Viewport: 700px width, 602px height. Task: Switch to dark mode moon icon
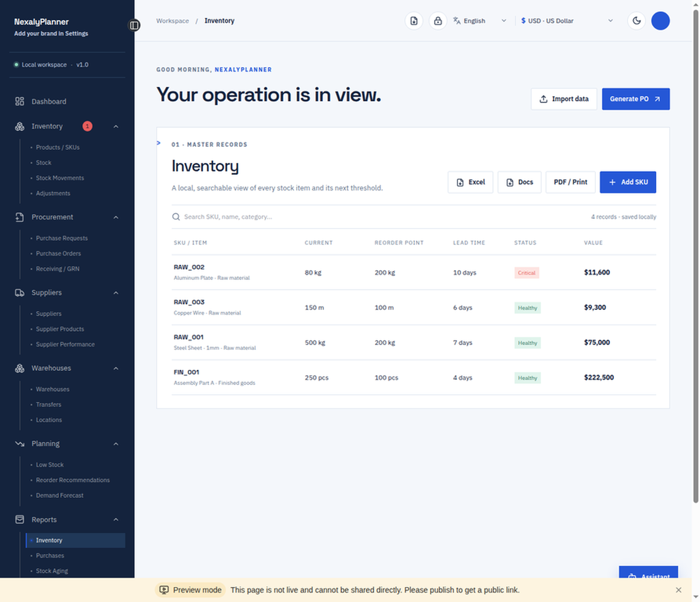coord(637,21)
